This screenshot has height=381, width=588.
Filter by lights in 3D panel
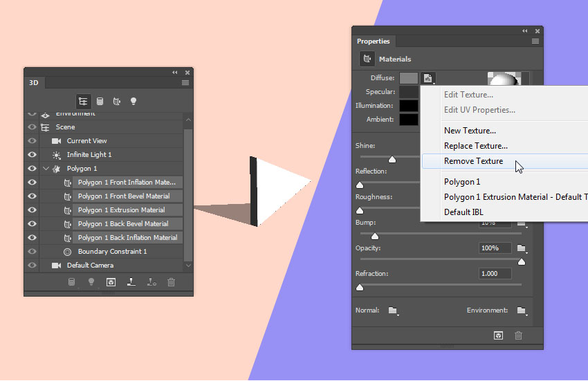[x=134, y=101]
